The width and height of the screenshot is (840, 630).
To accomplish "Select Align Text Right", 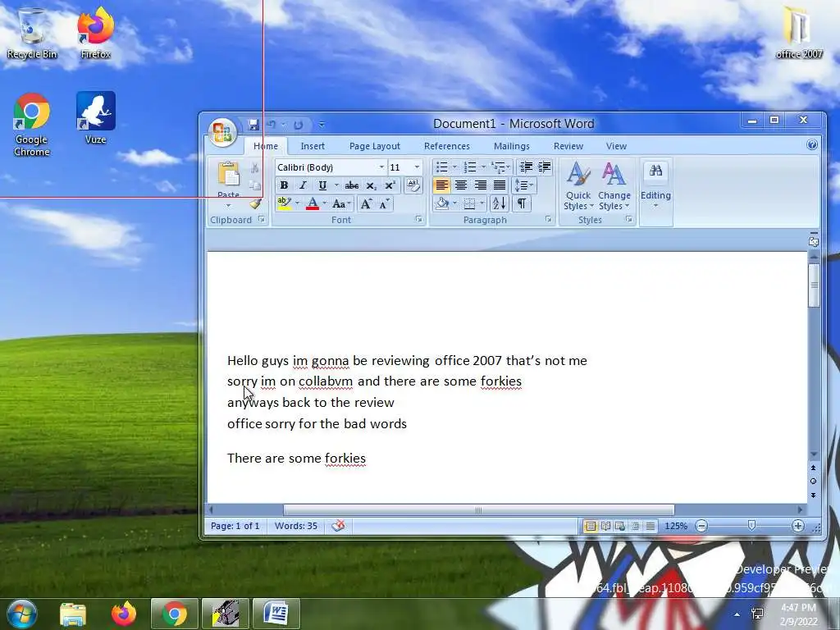I will coord(480,185).
